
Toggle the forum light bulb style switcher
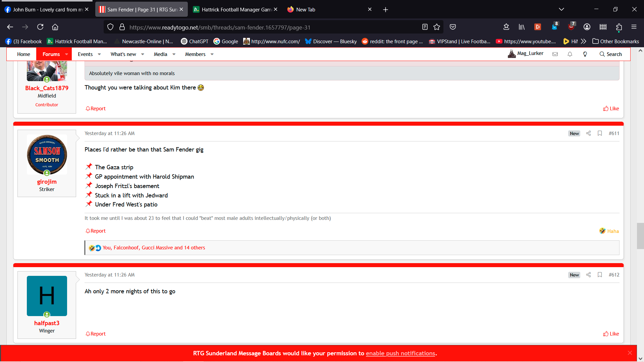point(585,54)
